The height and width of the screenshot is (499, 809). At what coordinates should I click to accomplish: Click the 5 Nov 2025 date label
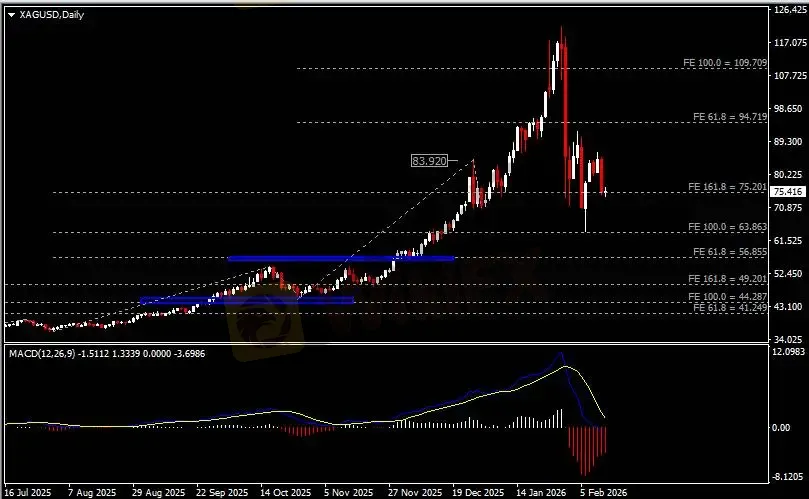pos(349,492)
